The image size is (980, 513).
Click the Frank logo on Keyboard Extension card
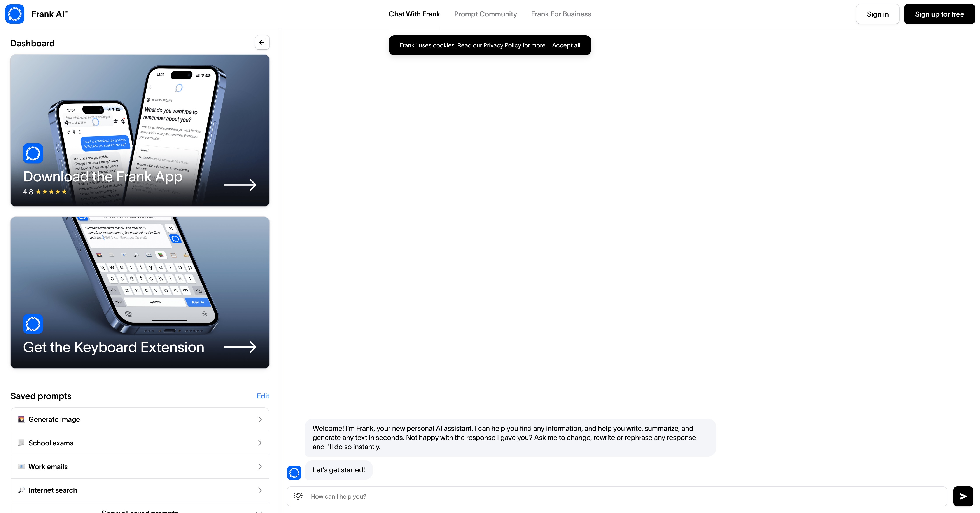click(x=33, y=324)
